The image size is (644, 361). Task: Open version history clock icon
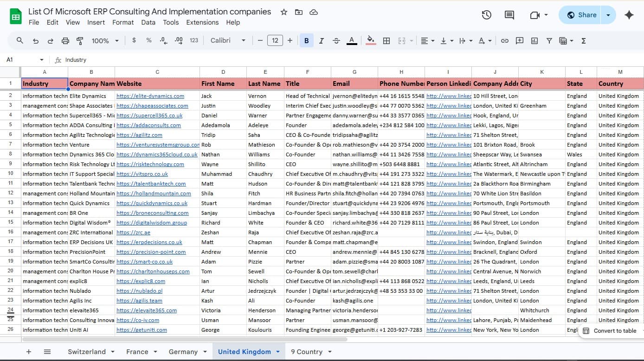486,15
